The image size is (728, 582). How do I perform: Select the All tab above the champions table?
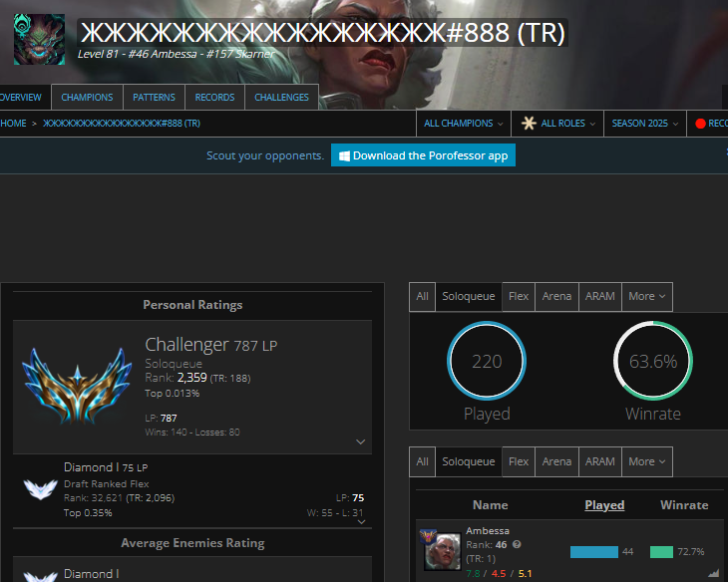tap(422, 461)
